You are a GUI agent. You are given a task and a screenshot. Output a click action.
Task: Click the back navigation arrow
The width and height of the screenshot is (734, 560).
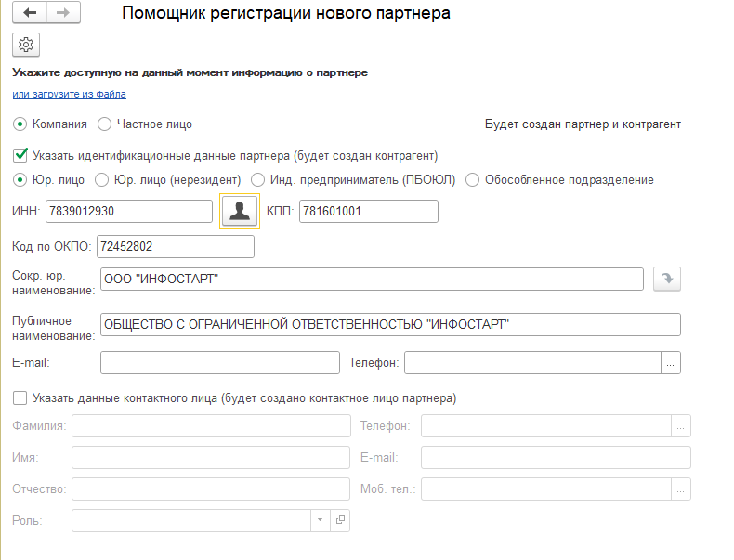coord(30,12)
